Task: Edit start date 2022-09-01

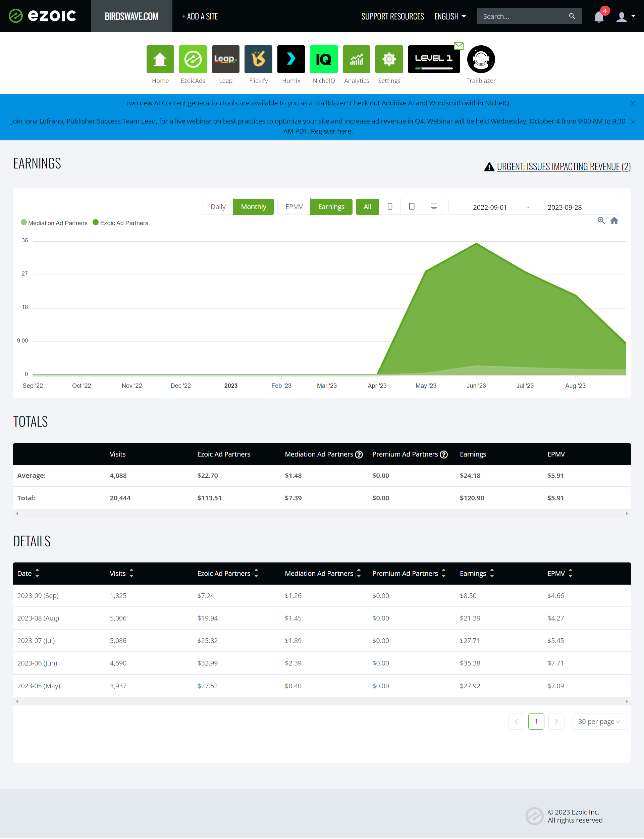Action: [x=489, y=207]
